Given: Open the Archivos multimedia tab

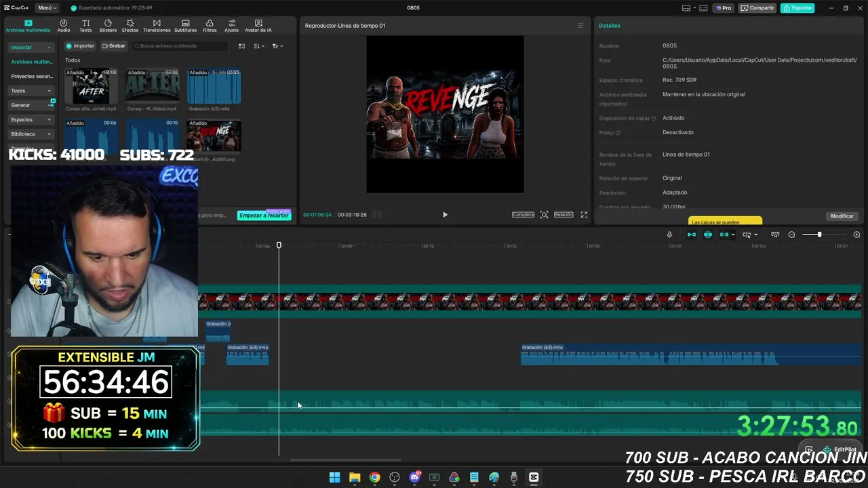Looking at the screenshot, I should 28,26.
